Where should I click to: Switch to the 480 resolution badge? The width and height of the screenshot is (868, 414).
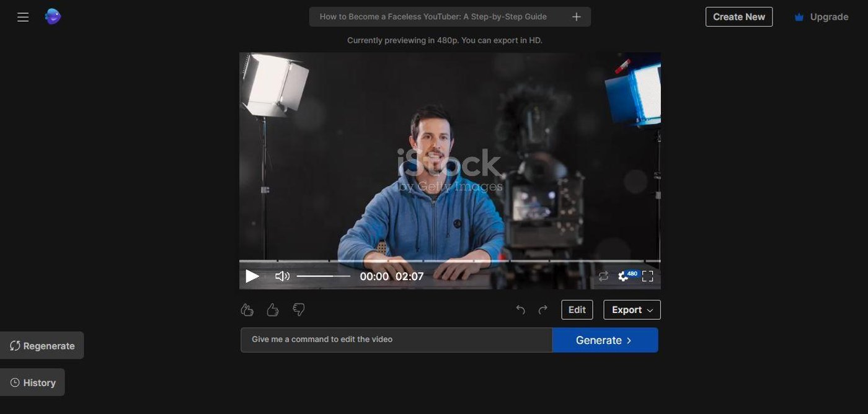tap(632, 273)
